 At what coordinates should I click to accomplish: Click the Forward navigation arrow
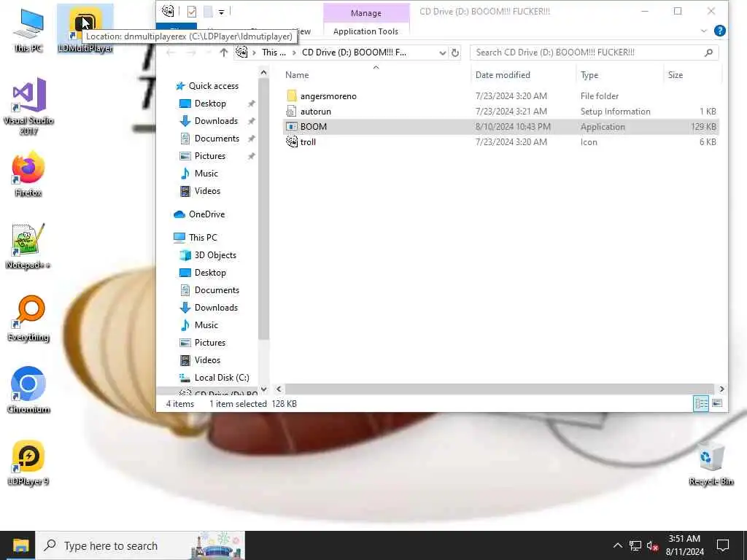191,52
